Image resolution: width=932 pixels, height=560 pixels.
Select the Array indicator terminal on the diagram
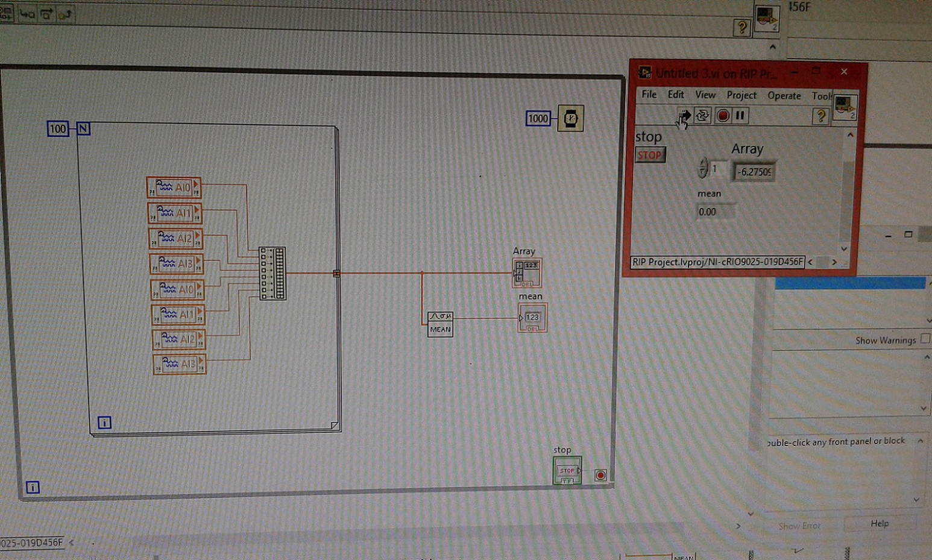[x=527, y=272]
